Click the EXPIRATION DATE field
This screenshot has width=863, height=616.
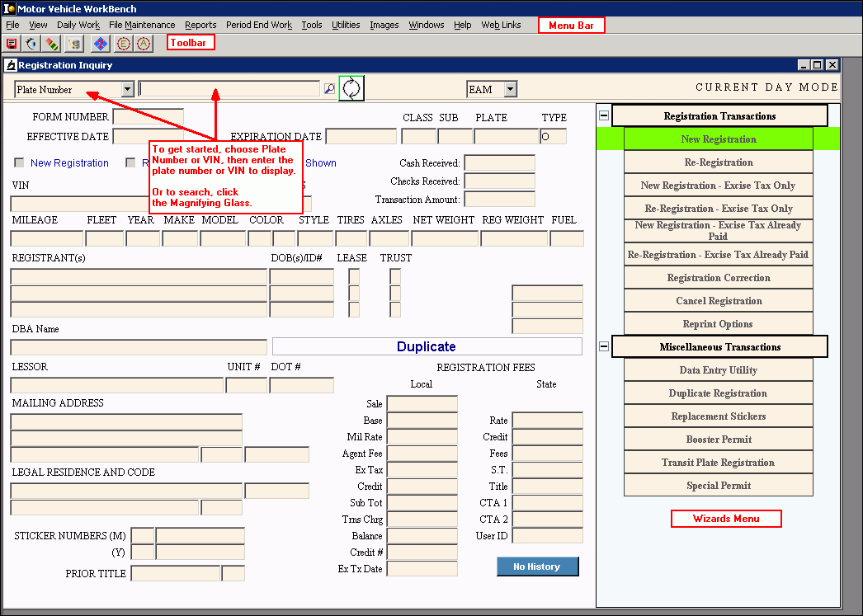(x=361, y=136)
